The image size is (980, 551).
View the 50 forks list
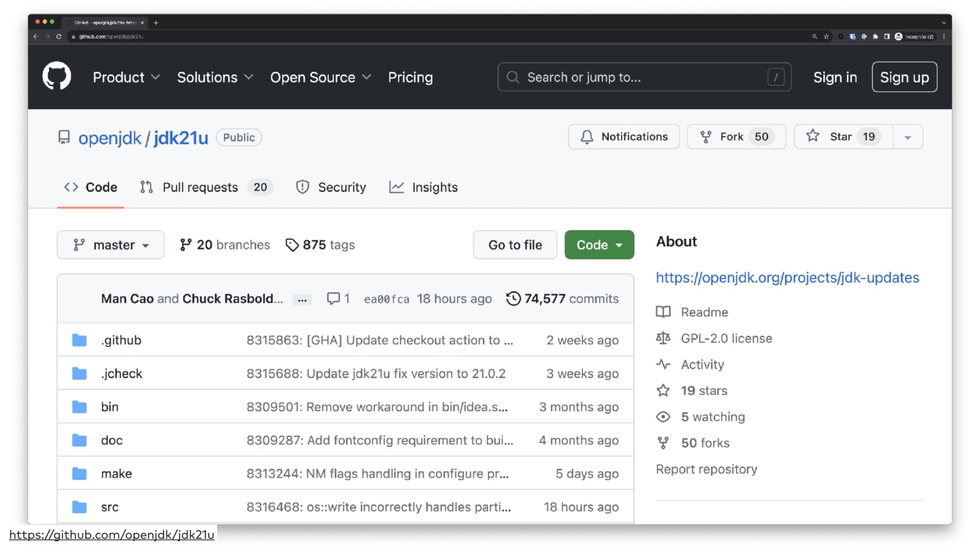[x=693, y=443]
